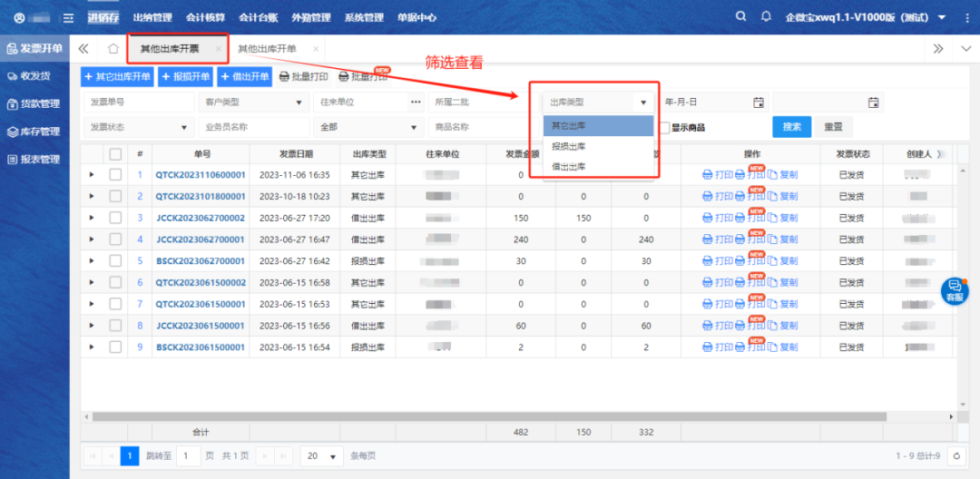Click first 打印 icon for QTCK2023061500002
This screenshot has width=980, height=479.
(x=708, y=282)
